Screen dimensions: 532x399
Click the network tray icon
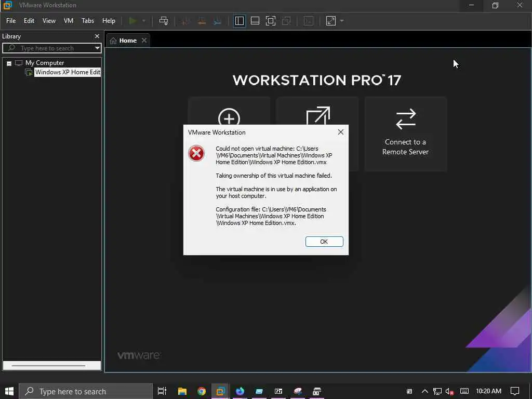[437, 391]
